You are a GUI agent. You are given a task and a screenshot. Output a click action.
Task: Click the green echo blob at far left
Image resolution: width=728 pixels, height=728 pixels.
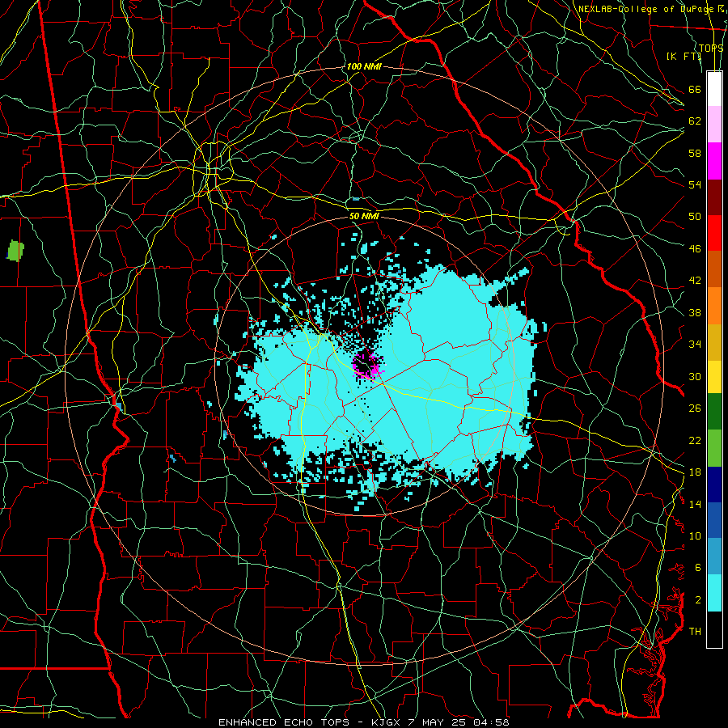[15, 251]
